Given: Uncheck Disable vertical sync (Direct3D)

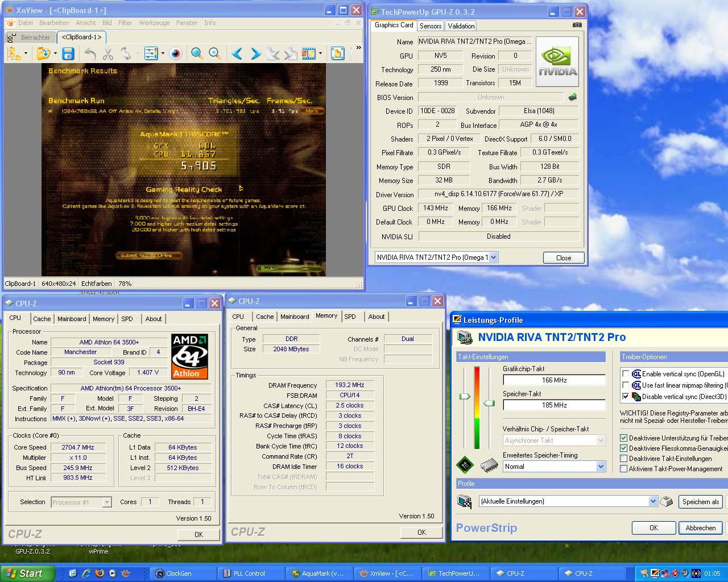Looking at the screenshot, I should [626, 397].
